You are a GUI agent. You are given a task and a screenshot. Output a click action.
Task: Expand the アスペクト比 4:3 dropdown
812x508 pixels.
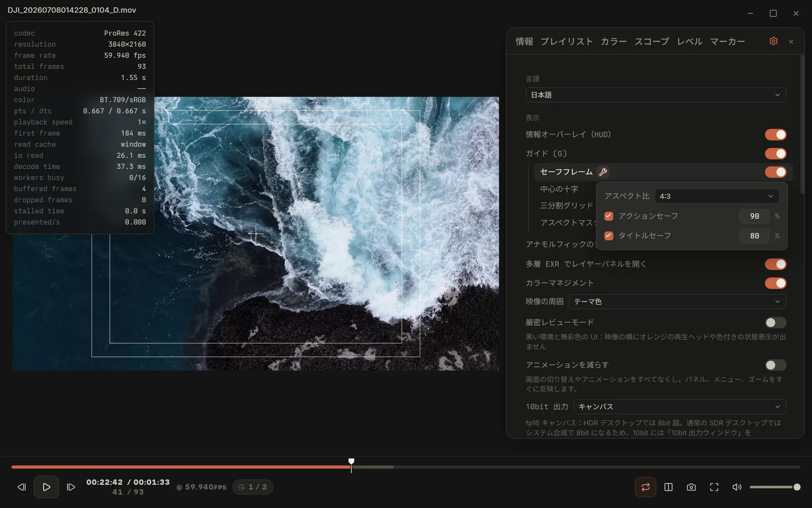click(x=717, y=196)
